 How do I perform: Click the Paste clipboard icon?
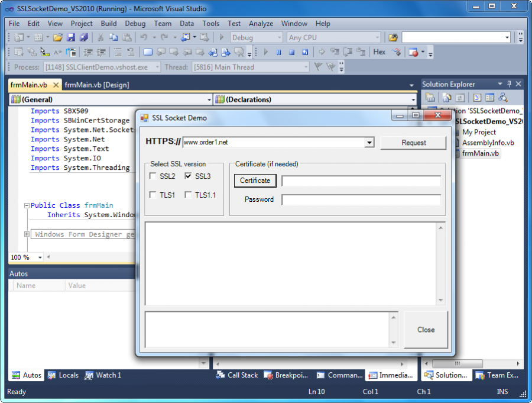pos(126,37)
